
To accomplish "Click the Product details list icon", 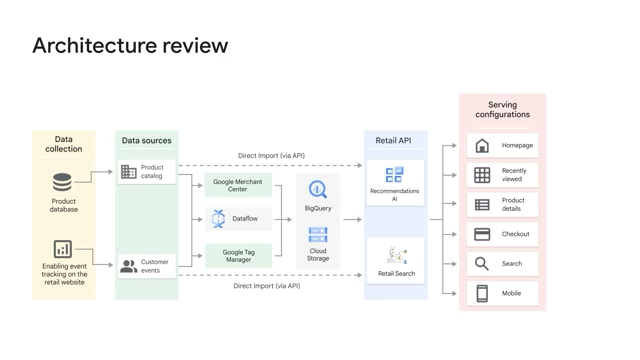I will tap(482, 204).
